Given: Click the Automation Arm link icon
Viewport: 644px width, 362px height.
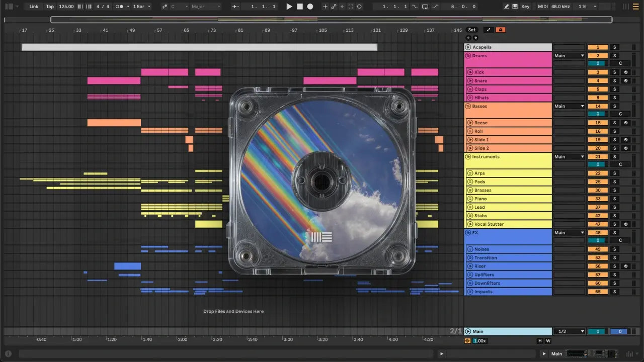Looking at the screenshot, I should 333,7.
